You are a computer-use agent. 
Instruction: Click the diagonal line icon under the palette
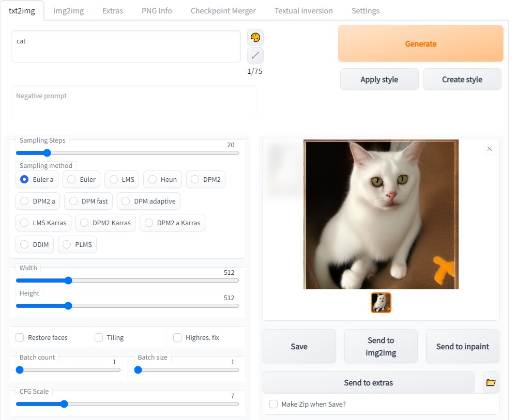coord(255,55)
